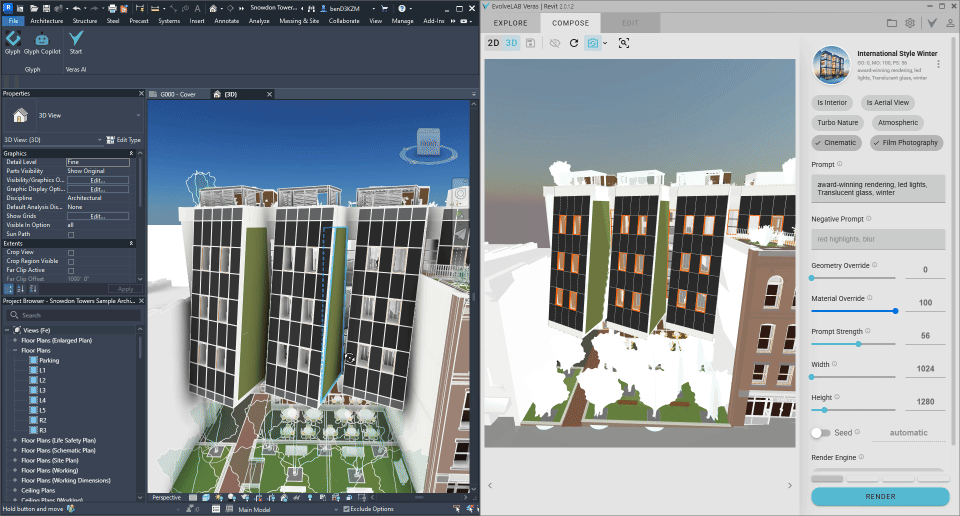Open 3D View type selector dropdown
The image size is (960, 516).
pos(138,116)
